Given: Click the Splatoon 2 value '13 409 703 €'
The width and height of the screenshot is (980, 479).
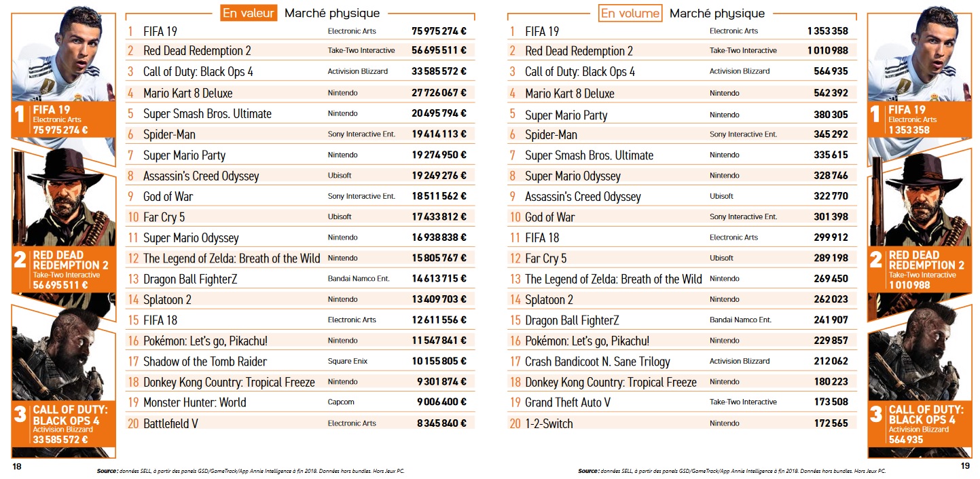Looking at the screenshot, I should (x=439, y=299).
